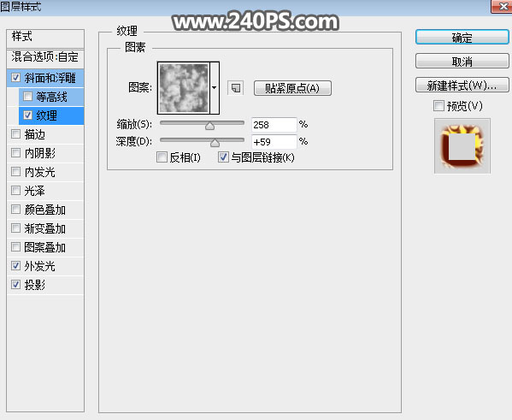Click the 缩放 value field showing 258
Viewport: 512px width, 420px height.
click(x=274, y=125)
